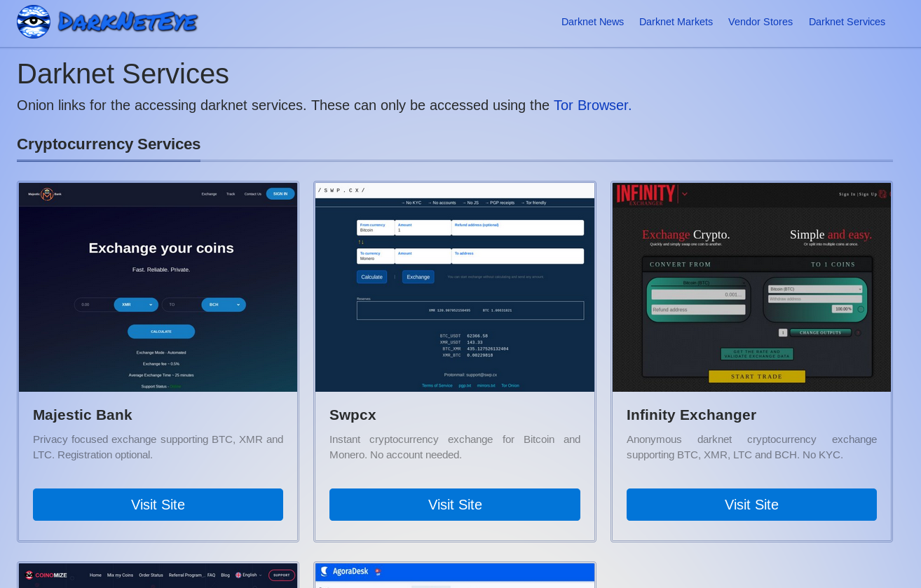
Task: Click Visit Site under Majestic Bank
Action: pyautogui.click(x=158, y=505)
